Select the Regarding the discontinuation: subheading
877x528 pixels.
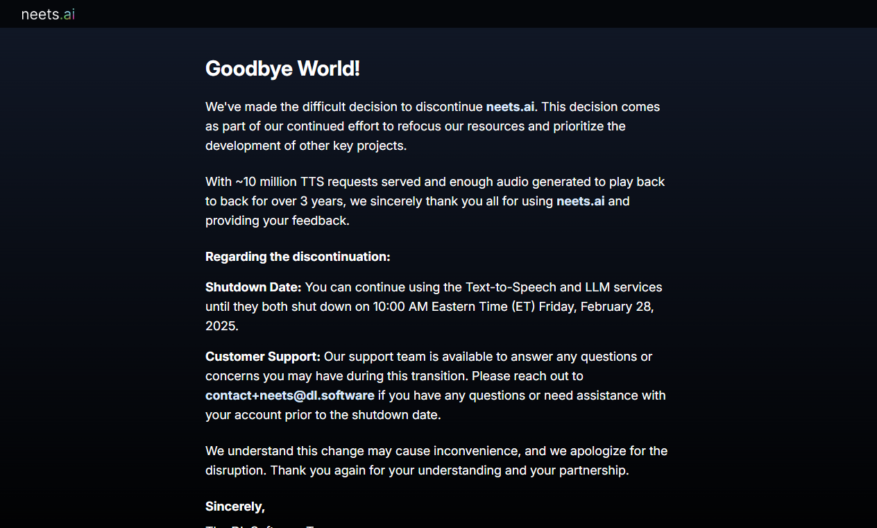pyautogui.click(x=298, y=257)
